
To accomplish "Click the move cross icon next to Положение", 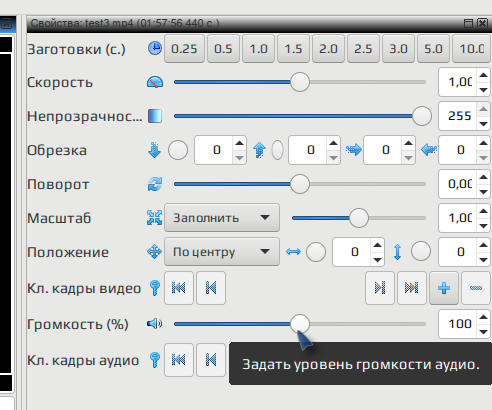I will tap(155, 252).
